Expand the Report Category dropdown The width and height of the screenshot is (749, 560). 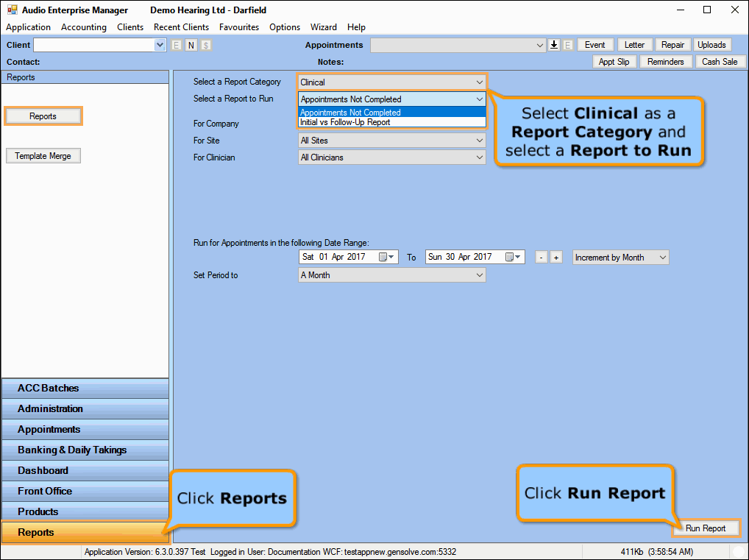[479, 82]
